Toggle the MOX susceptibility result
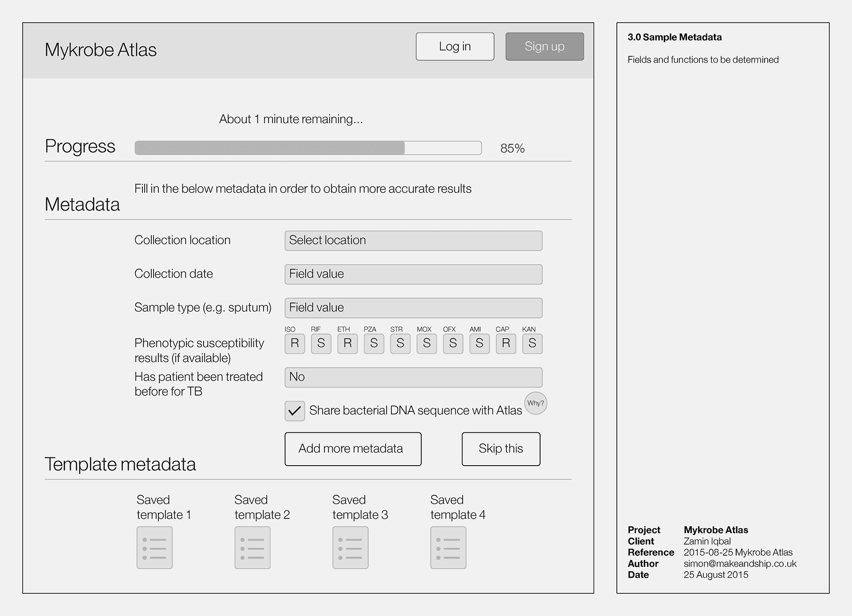Screen dimensions: 852x616 pos(427,343)
